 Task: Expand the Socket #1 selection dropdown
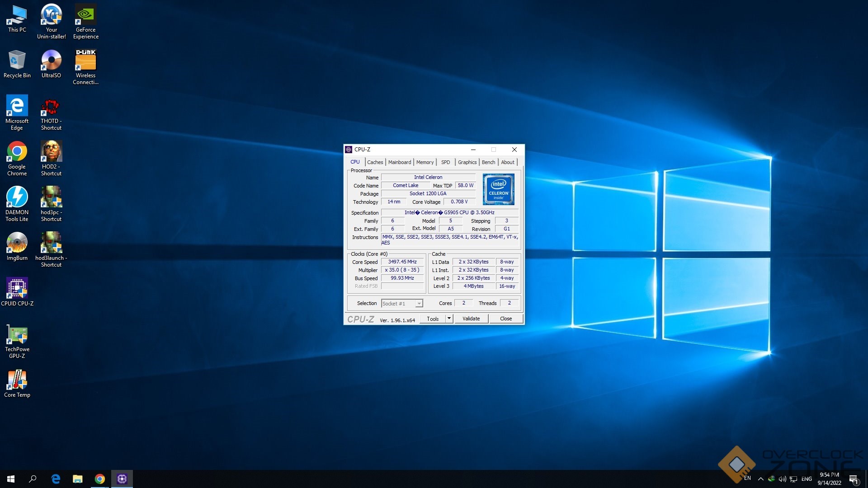[x=419, y=304]
